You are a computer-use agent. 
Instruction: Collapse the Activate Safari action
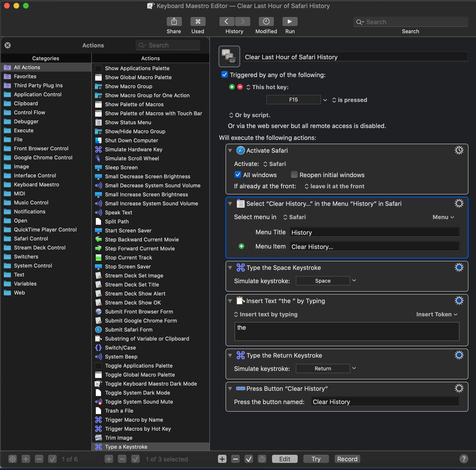[x=230, y=151]
